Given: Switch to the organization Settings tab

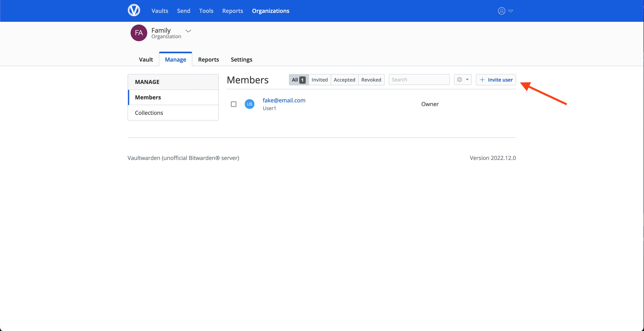Looking at the screenshot, I should click(x=241, y=59).
